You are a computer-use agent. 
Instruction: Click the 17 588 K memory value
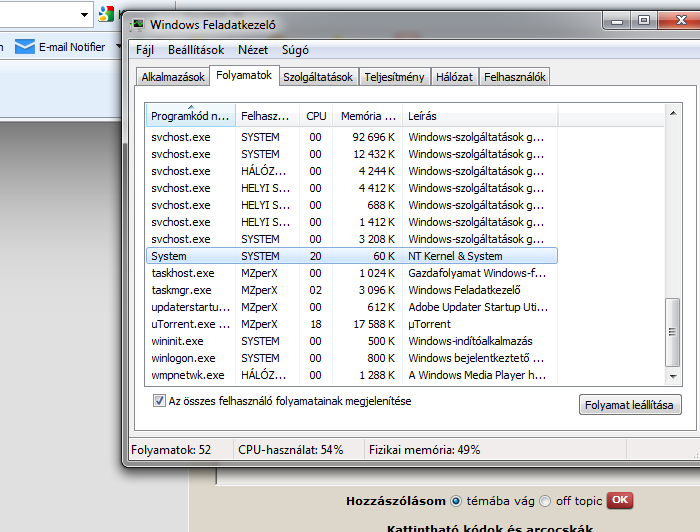point(374,324)
